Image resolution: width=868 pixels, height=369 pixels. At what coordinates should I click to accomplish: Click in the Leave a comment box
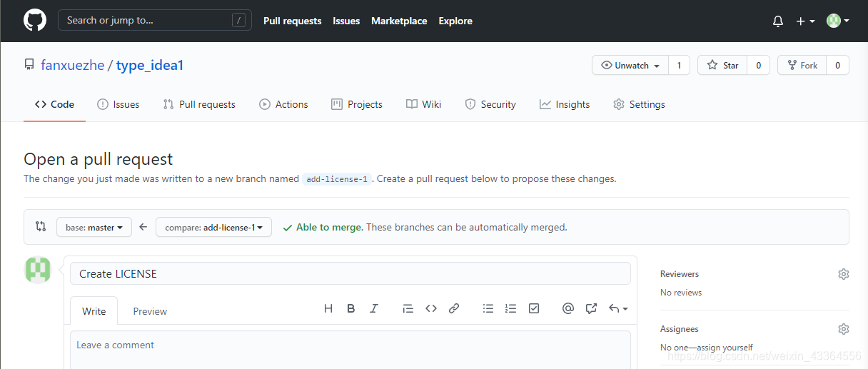click(x=350, y=350)
